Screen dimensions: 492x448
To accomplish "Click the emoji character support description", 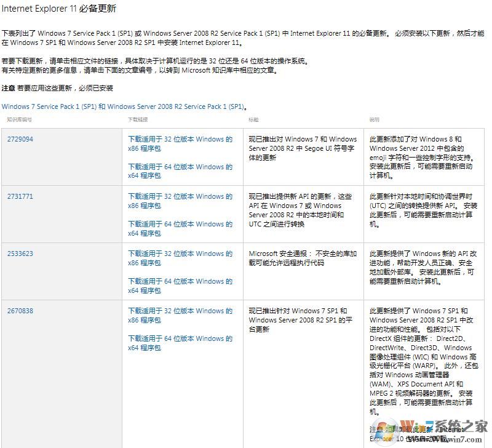I will point(422,158).
